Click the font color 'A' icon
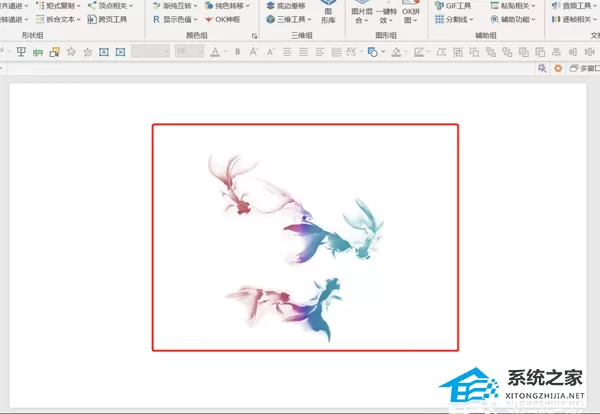600x414 pixels. (215, 52)
